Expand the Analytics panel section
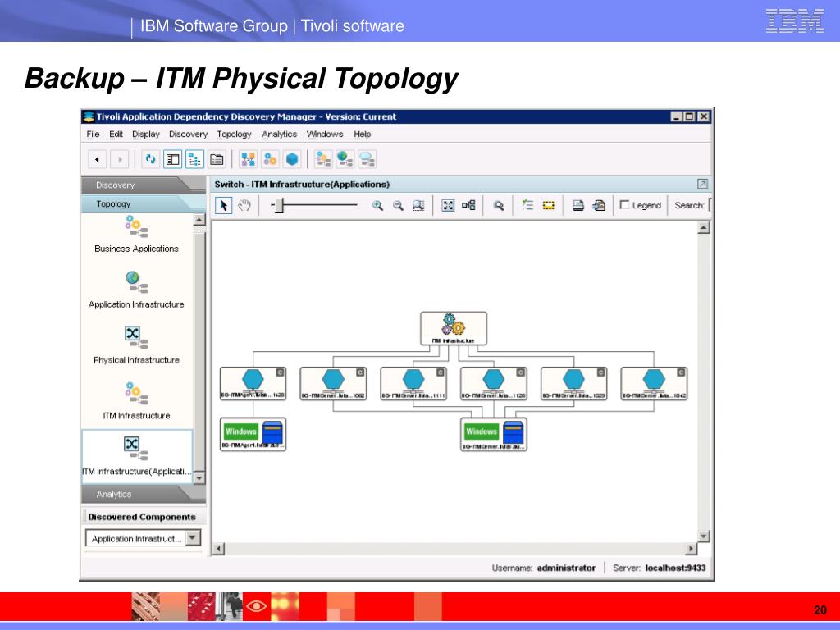Screen dimensions: 840x630 (142, 494)
